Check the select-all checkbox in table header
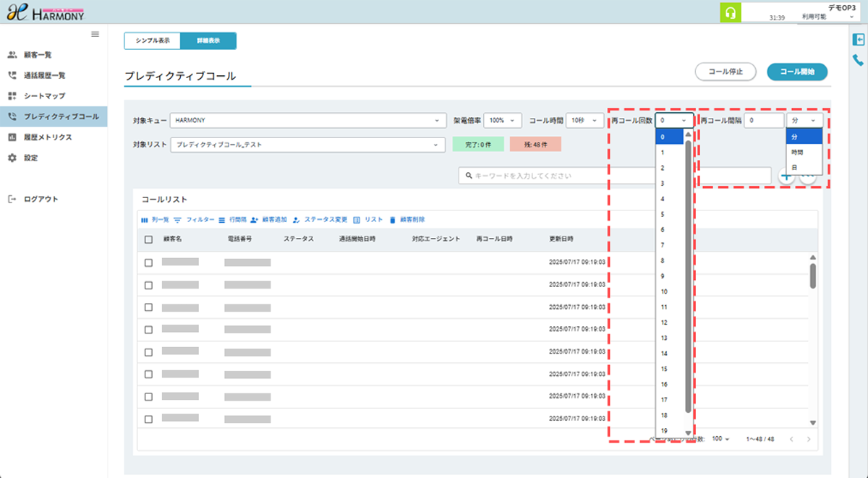The height and width of the screenshot is (478, 868). click(148, 239)
